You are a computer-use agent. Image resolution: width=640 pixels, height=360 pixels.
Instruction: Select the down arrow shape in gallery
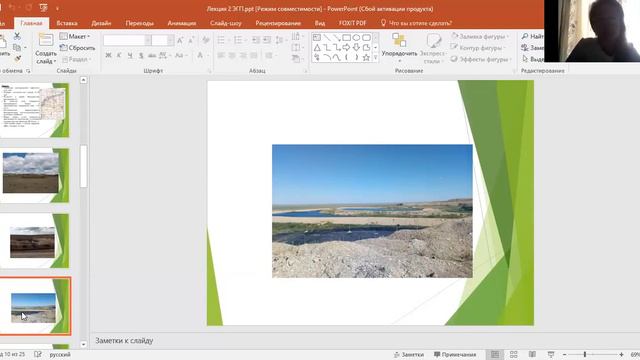(x=356, y=48)
